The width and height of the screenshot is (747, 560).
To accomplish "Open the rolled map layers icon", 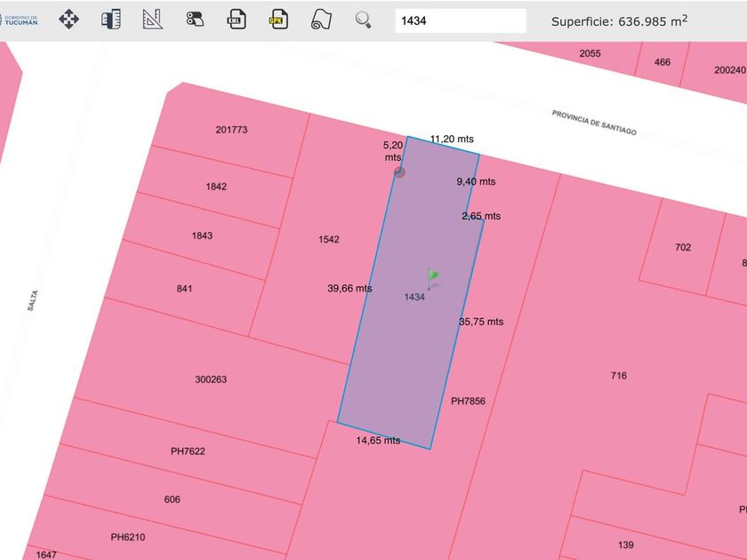I will (321, 20).
